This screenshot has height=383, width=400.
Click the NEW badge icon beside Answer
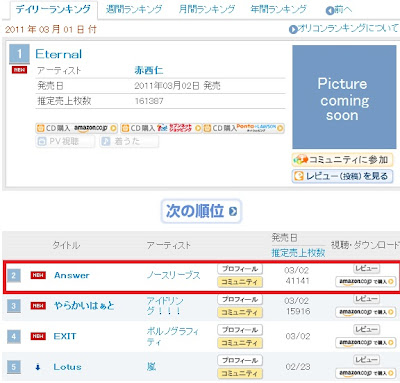tap(38, 275)
